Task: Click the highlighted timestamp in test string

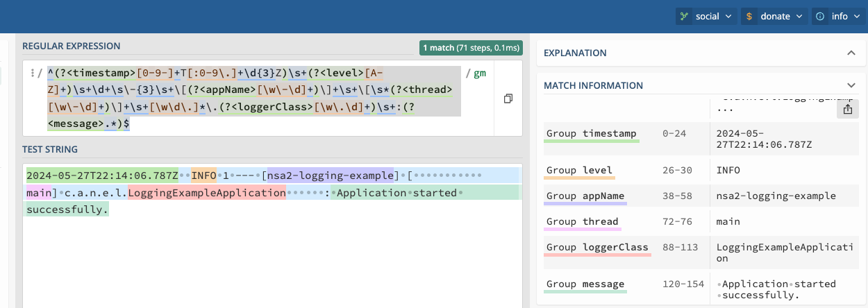Action: point(102,176)
